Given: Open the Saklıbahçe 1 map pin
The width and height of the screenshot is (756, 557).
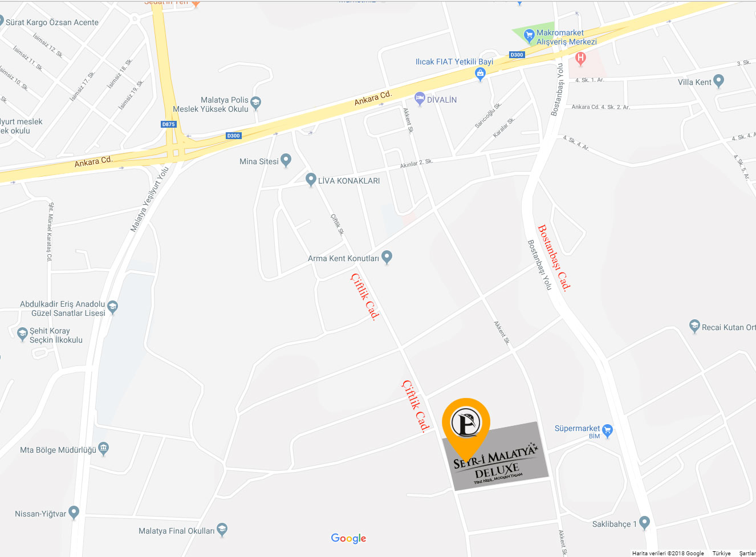Looking at the screenshot, I should 644,522.
